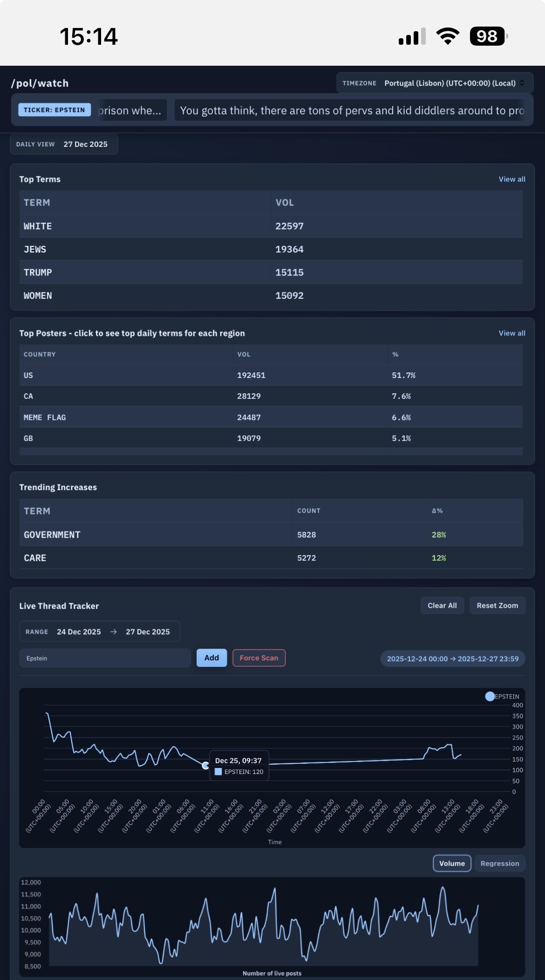Click the Add button

coord(211,658)
